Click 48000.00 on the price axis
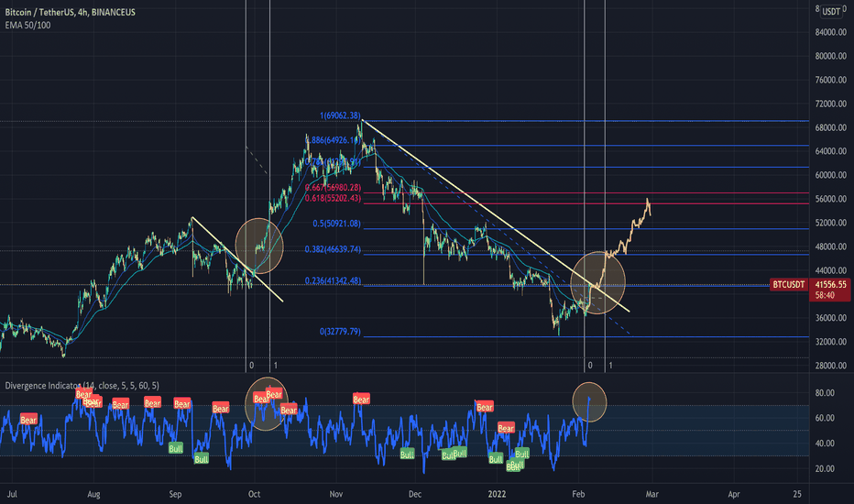854x504 pixels. (x=830, y=247)
